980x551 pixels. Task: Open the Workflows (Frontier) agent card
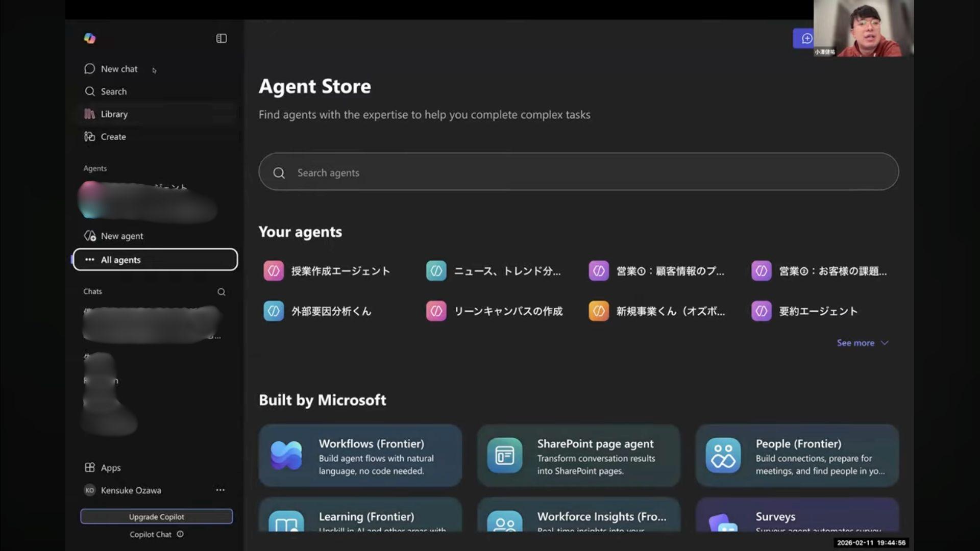(360, 456)
